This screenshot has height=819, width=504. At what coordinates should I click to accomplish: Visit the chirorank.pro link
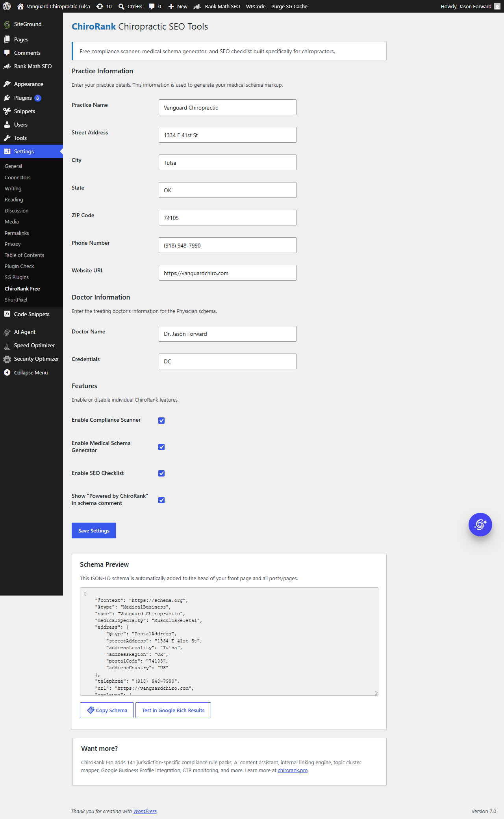pyautogui.click(x=293, y=770)
